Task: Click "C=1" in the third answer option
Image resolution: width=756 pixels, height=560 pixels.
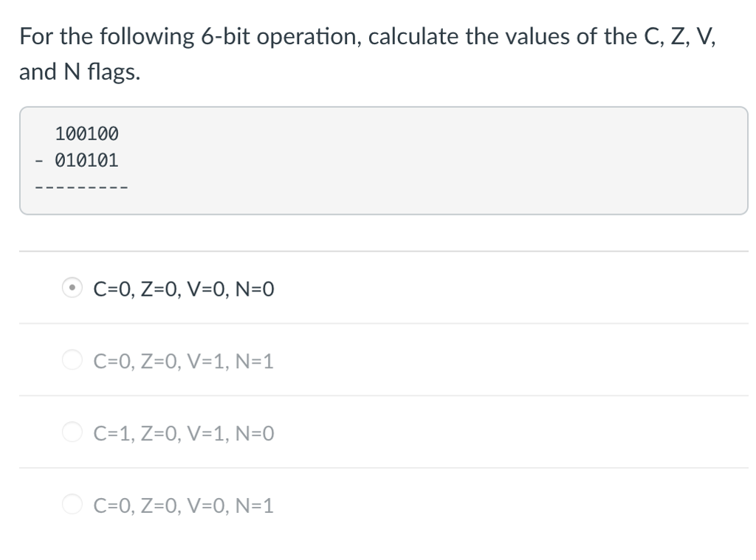Action: coord(109,434)
